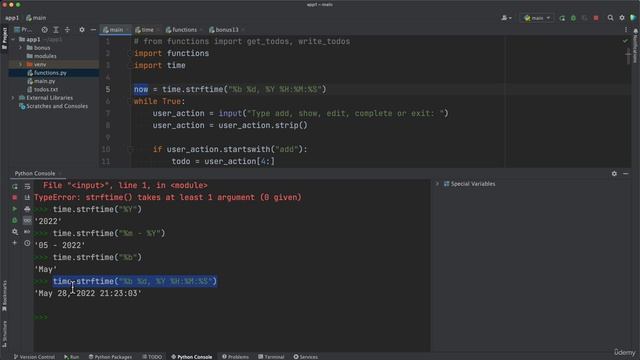The height and width of the screenshot is (360, 640).
Task: Toggle Show Variables glasses icon
Action: click(x=27, y=220)
